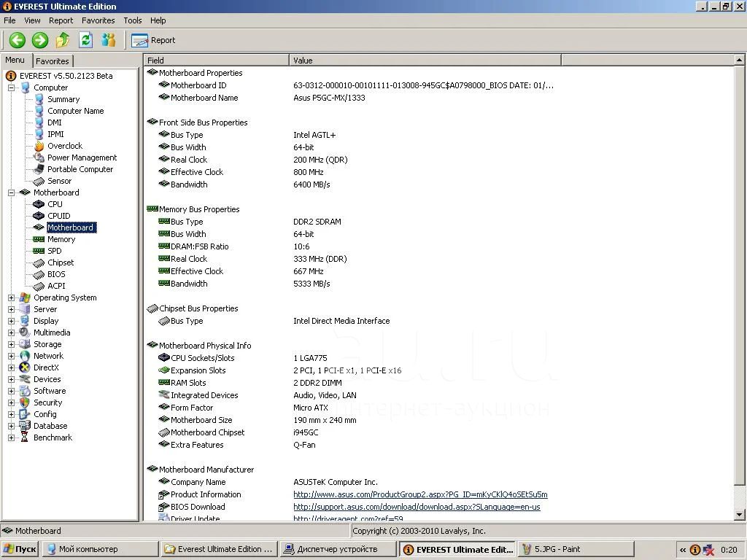The width and height of the screenshot is (747, 560).
Task: Open the Chipset icon in the tree
Action: (x=39, y=262)
